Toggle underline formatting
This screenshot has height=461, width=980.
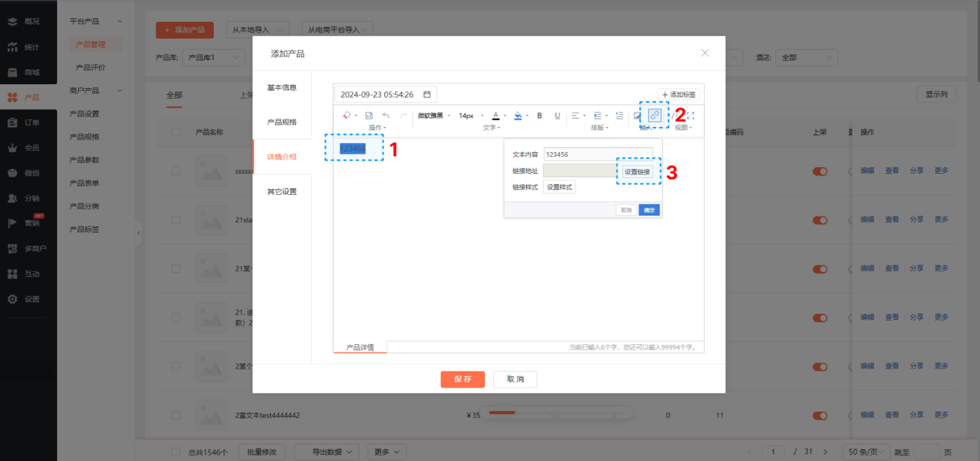[x=558, y=115]
